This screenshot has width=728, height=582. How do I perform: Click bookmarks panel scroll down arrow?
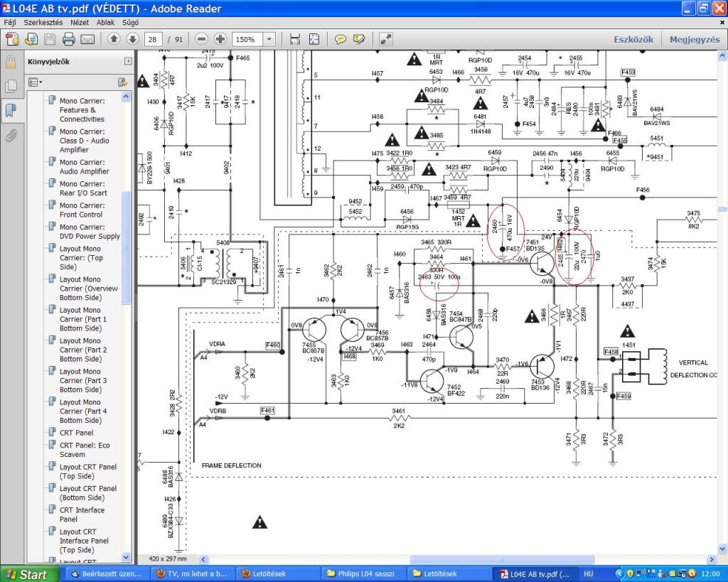(126, 556)
